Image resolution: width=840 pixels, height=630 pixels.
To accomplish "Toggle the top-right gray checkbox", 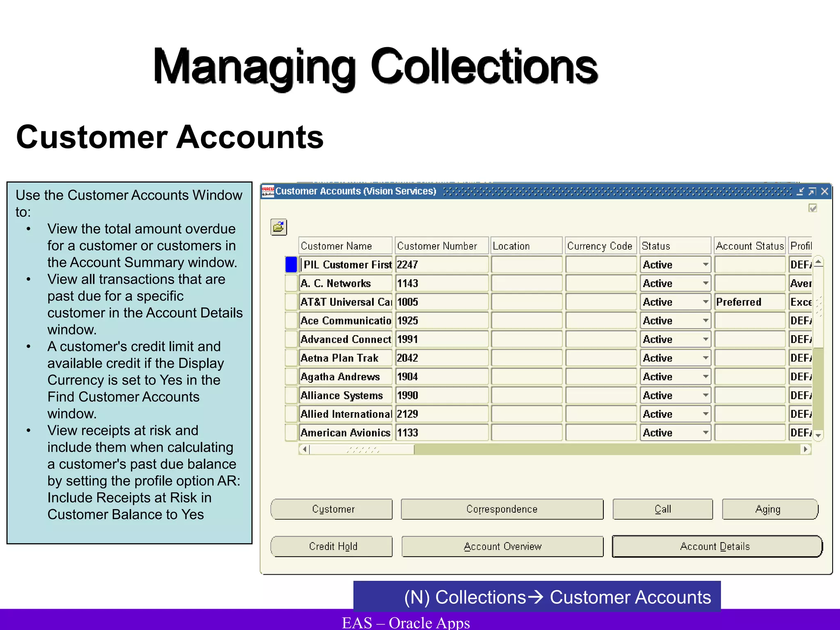I will [x=813, y=208].
